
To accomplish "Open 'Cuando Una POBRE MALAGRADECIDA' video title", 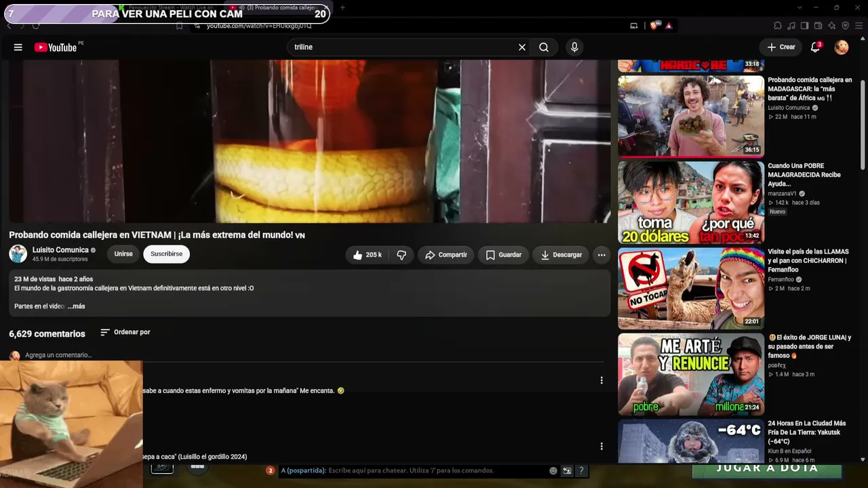I will tap(804, 175).
